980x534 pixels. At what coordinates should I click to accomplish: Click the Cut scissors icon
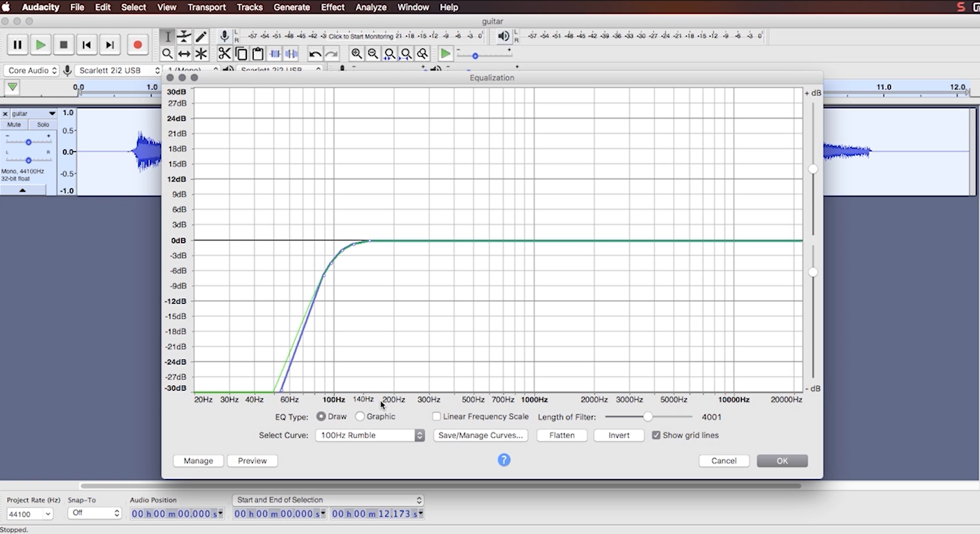tap(225, 53)
